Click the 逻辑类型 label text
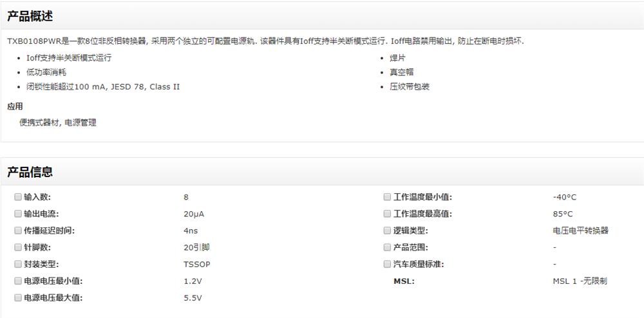Screen dimensions: 644x318 (410, 230)
